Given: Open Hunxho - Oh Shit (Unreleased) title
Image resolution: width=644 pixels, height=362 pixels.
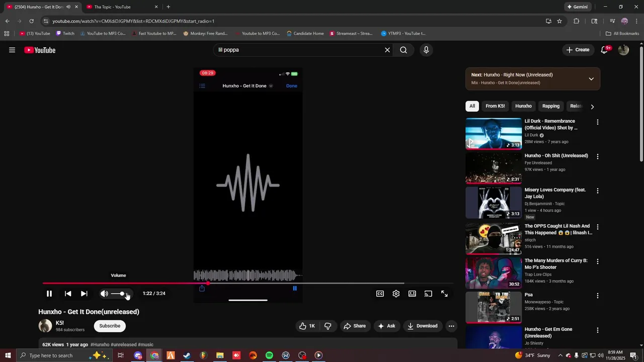Looking at the screenshot, I should 556,156.
